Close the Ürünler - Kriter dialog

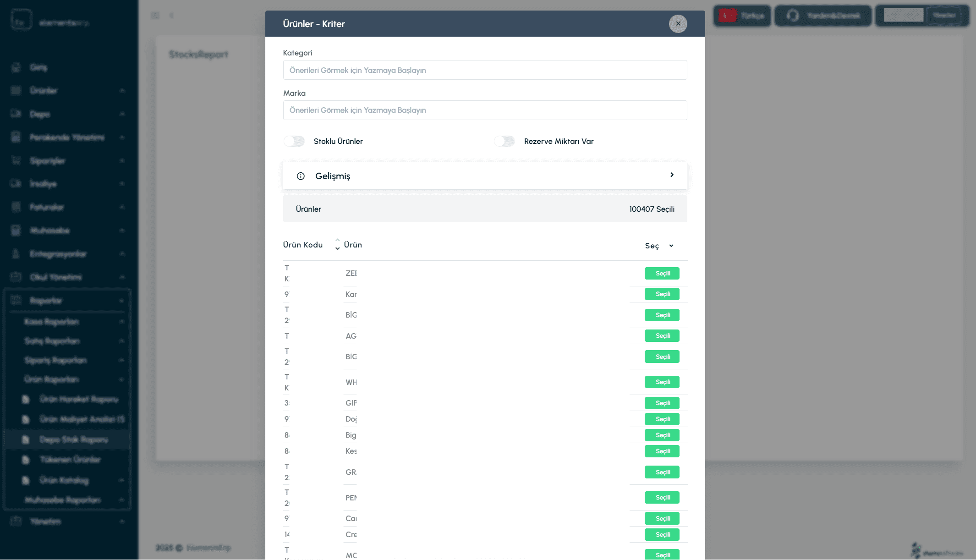(x=678, y=24)
